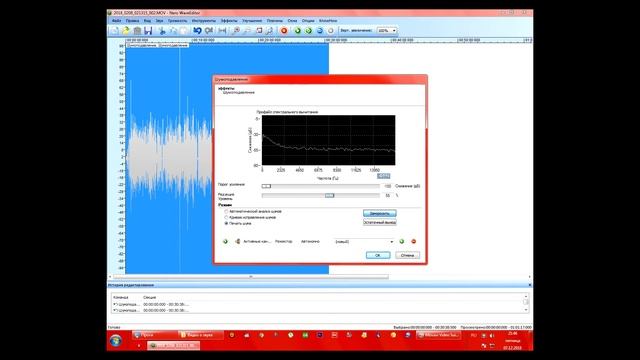
Task: Confirm noise reduction with OK
Action: 378,255
